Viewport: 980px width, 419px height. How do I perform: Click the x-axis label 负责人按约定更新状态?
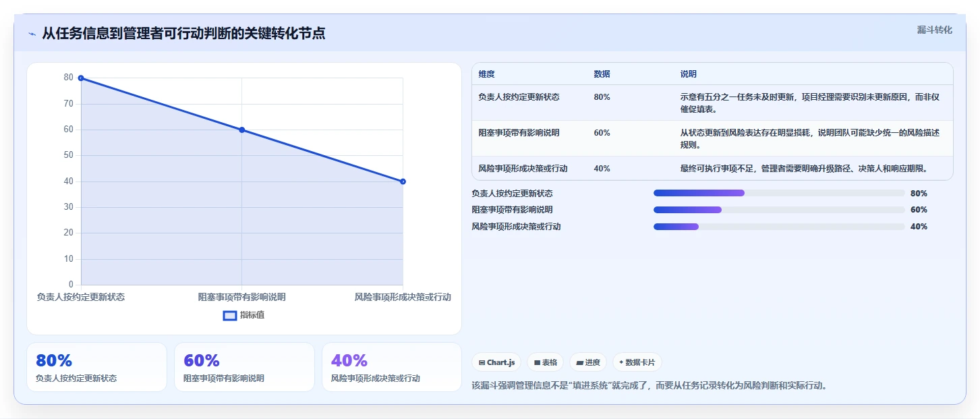point(81,297)
